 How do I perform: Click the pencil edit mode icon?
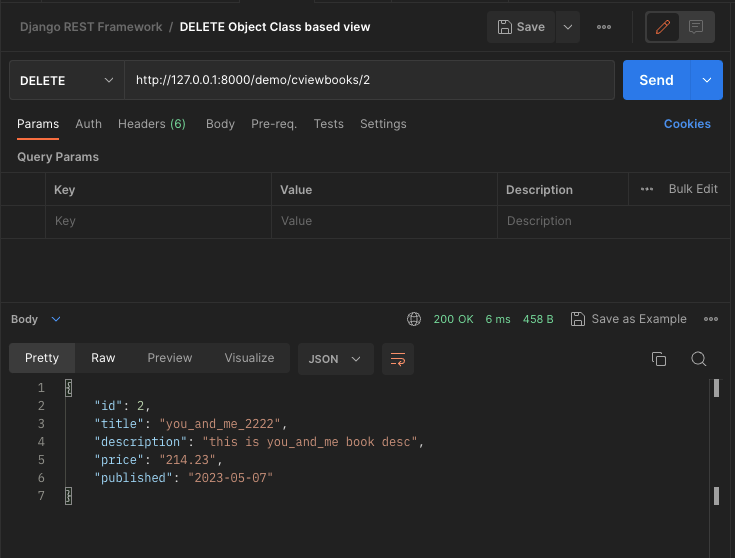pyautogui.click(x=662, y=27)
